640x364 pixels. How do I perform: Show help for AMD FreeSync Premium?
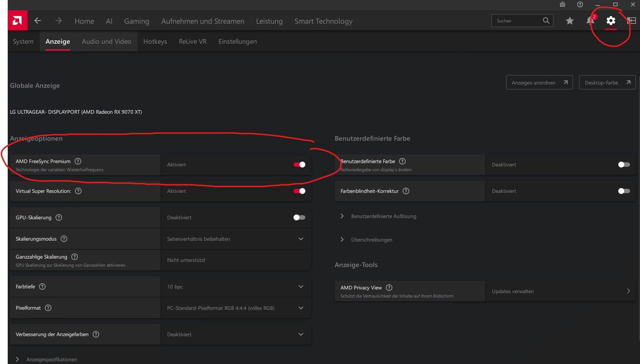(78, 161)
